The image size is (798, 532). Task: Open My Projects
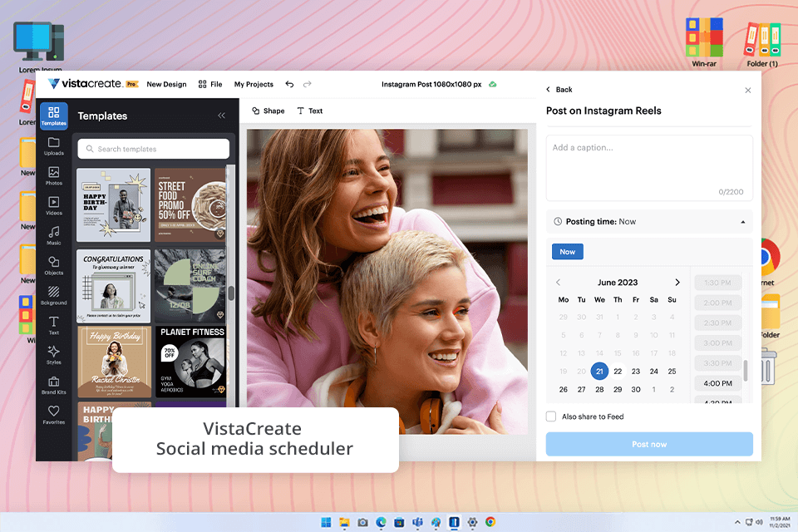tap(254, 84)
